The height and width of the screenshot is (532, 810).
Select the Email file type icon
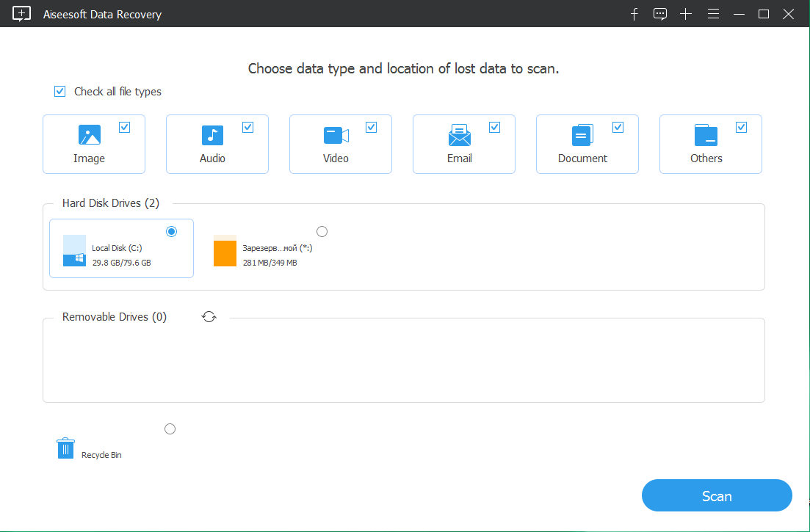pyautogui.click(x=458, y=135)
